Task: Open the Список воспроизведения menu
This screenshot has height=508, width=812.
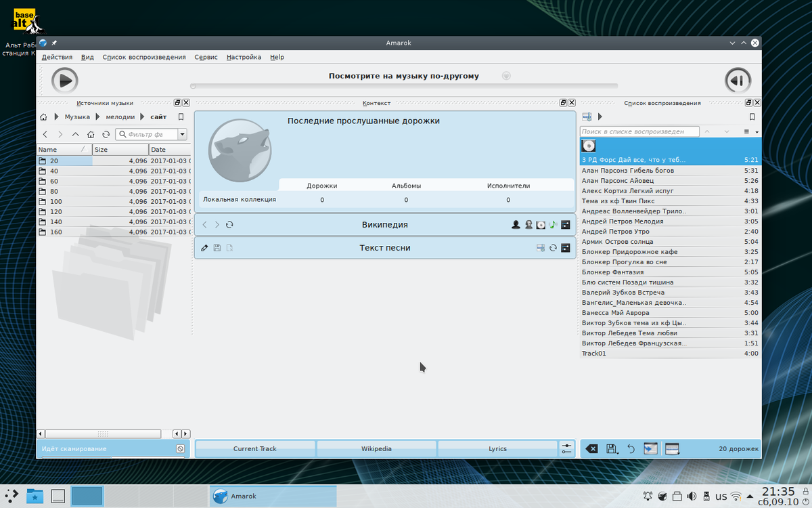Action: [144, 57]
